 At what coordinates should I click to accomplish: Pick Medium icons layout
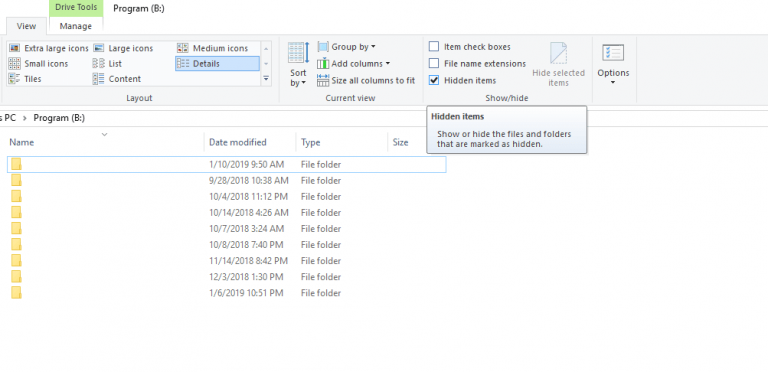click(x=213, y=48)
